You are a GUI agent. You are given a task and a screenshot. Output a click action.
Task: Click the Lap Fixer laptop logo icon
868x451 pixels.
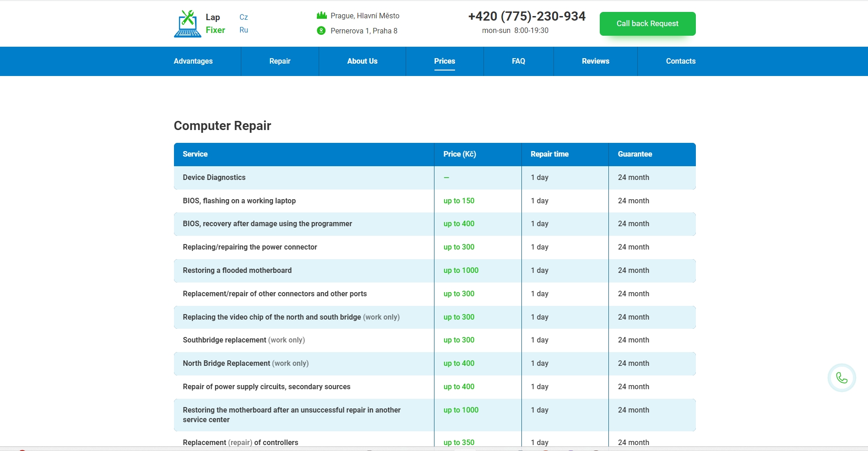pyautogui.click(x=188, y=24)
